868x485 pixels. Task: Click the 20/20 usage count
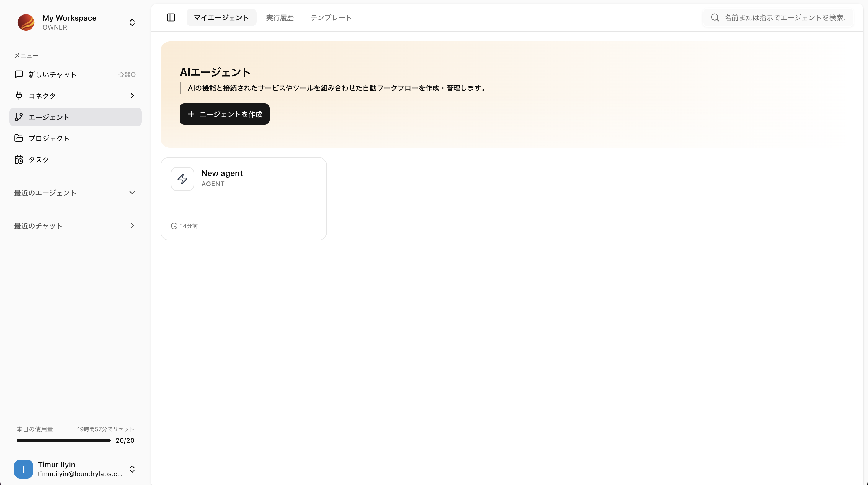(x=125, y=440)
